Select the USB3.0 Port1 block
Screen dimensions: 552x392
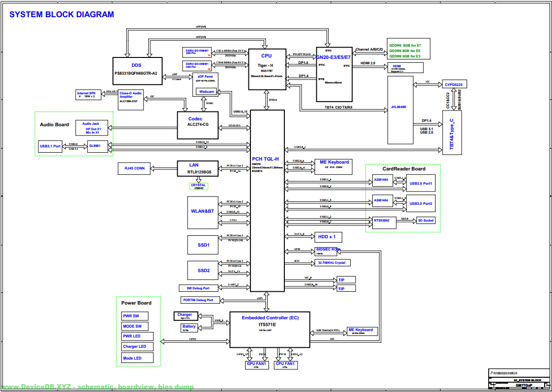tap(421, 183)
